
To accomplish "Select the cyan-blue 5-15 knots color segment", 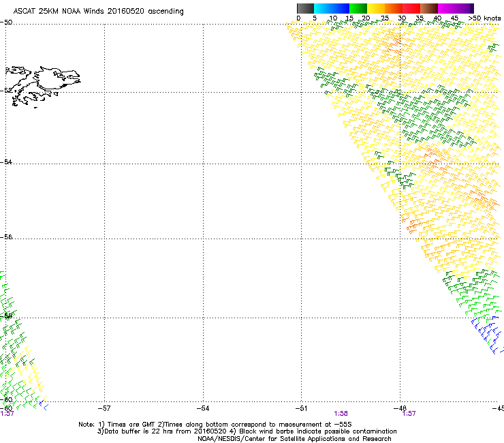I will [x=332, y=8].
